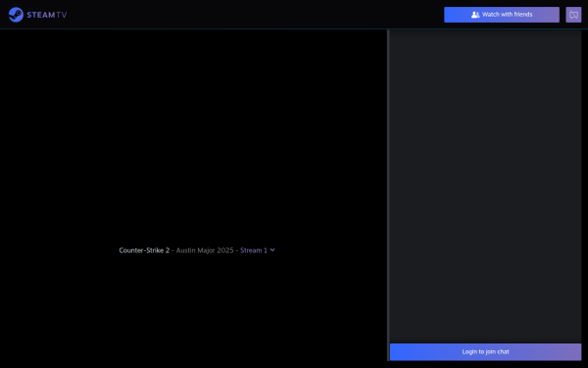Click the Login to join chat button

click(x=485, y=352)
